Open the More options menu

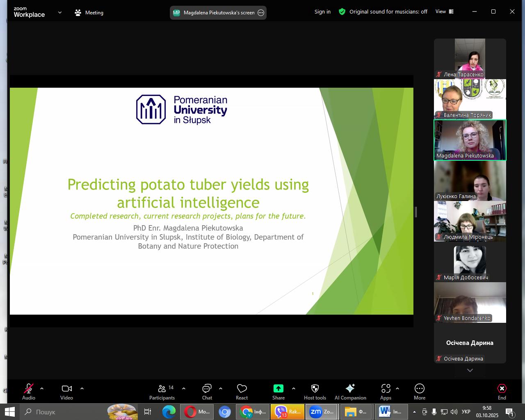[419, 392]
